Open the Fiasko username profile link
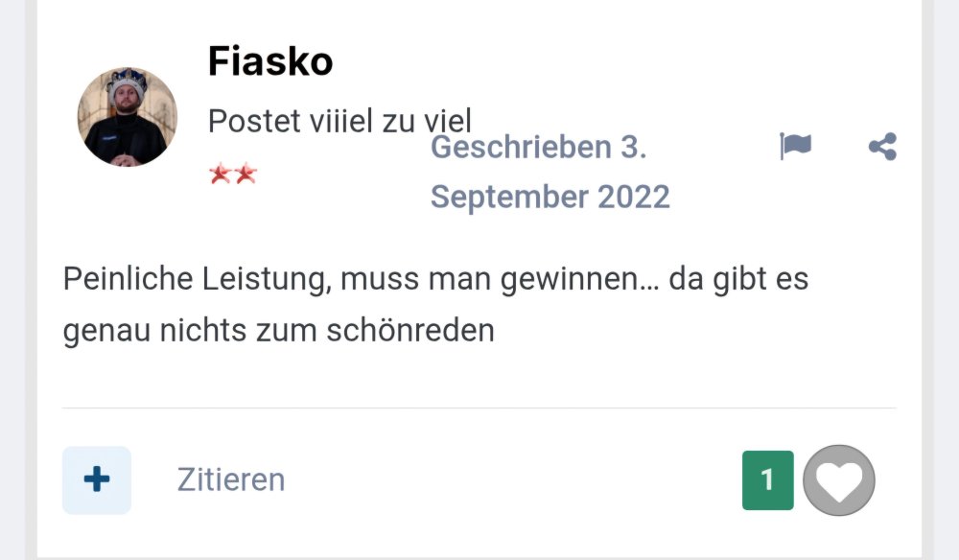Viewport: 959px width, 560px height. [270, 62]
